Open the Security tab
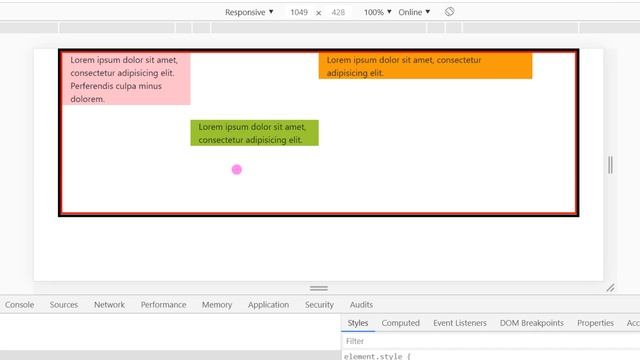Image resolution: width=640 pixels, height=360 pixels. [x=319, y=304]
